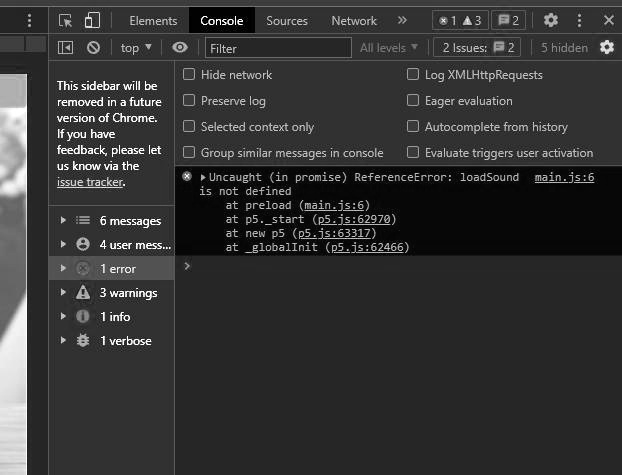Hide the console sidebar panel icon

66,47
